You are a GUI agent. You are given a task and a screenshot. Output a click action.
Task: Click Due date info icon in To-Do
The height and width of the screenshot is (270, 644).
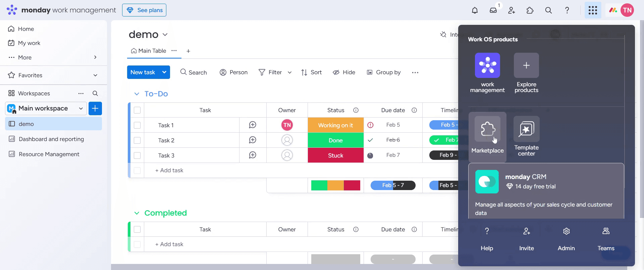(414, 110)
